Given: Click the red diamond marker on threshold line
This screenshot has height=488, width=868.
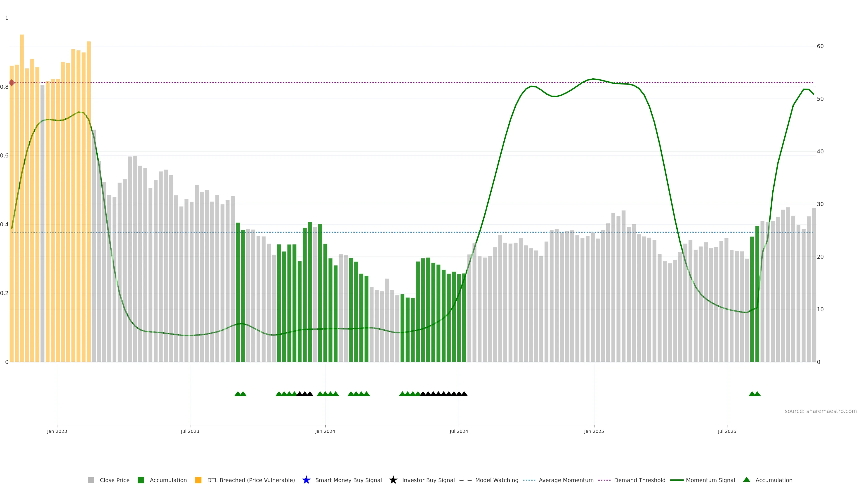Looking at the screenshot, I should tap(12, 82).
